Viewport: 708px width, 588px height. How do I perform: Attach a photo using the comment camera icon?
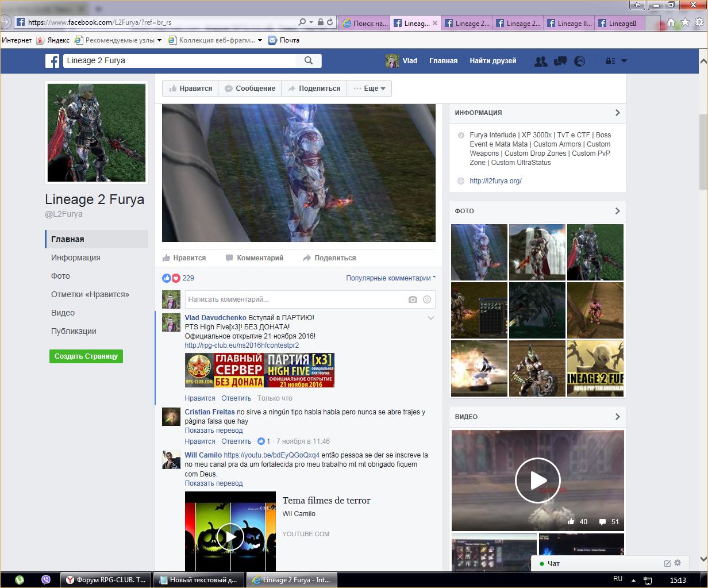tap(413, 299)
